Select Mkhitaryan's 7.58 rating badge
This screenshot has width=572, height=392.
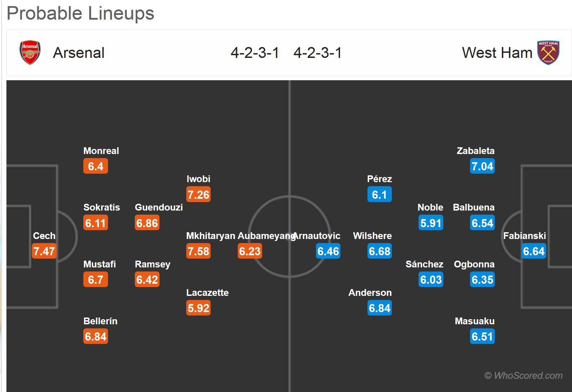tap(198, 251)
